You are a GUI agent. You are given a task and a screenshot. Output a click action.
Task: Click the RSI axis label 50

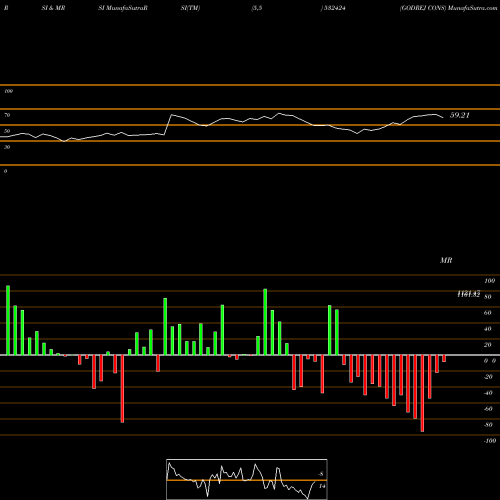(x=7, y=131)
